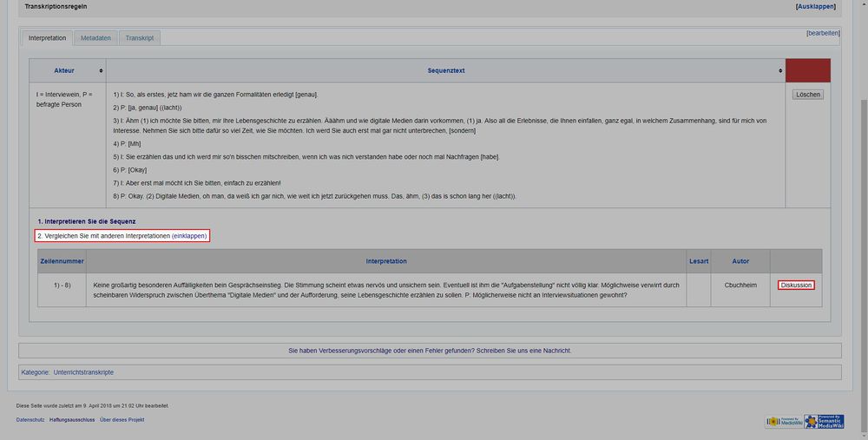Screen dimensions: 868x440
Task: Click the Interpretieren Sie die Sequenz heading
Action: pos(86,221)
